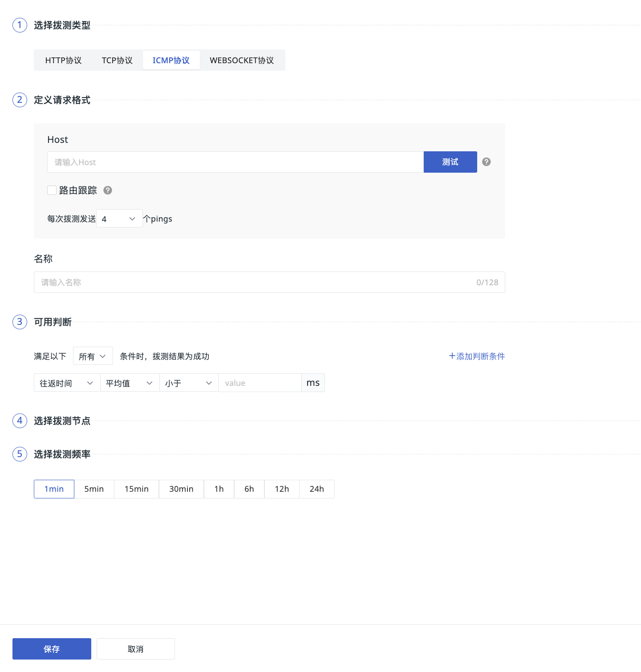Open the pings count dropdown

[119, 219]
